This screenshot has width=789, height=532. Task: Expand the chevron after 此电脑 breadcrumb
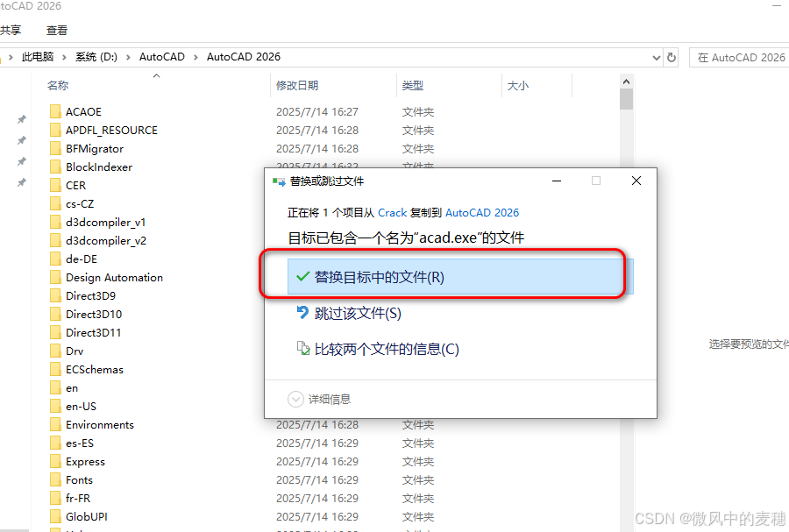pyautogui.click(x=64, y=57)
